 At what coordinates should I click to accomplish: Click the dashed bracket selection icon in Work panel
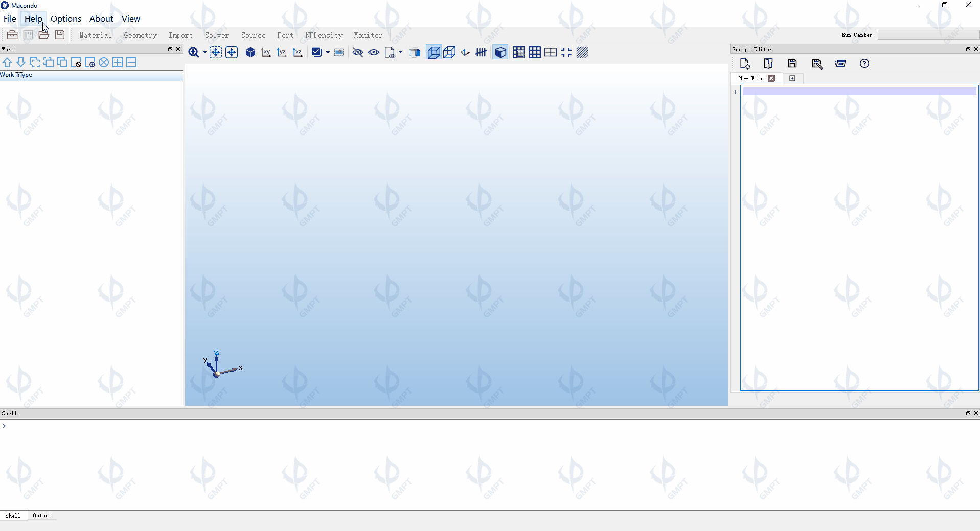click(35, 62)
